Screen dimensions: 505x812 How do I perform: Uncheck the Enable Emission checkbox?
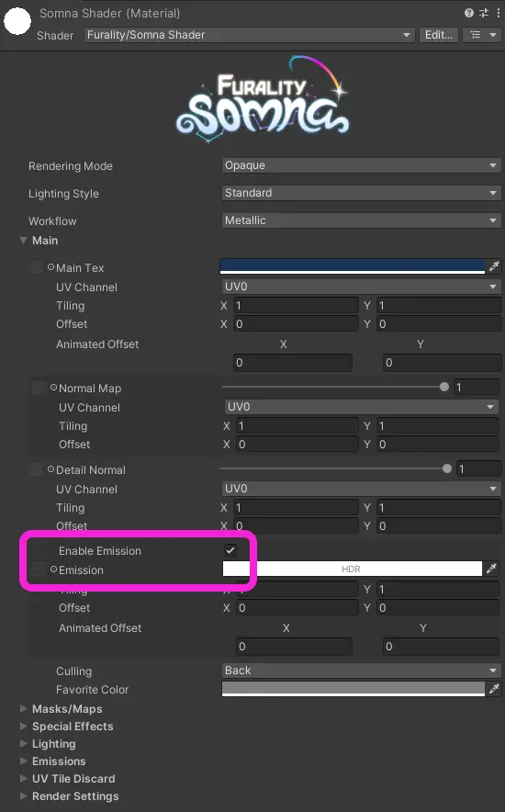[x=230, y=550]
